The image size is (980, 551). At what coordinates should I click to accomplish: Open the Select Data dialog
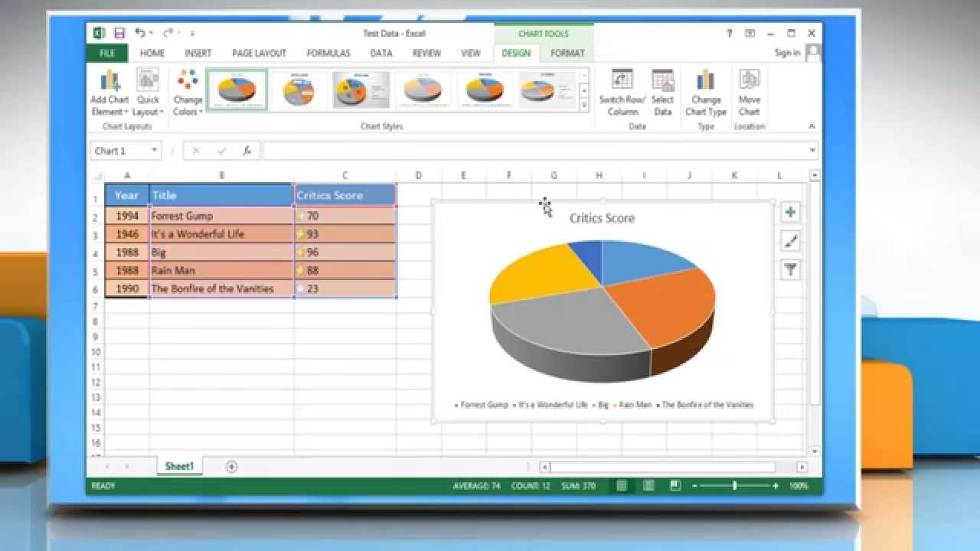pyautogui.click(x=662, y=93)
